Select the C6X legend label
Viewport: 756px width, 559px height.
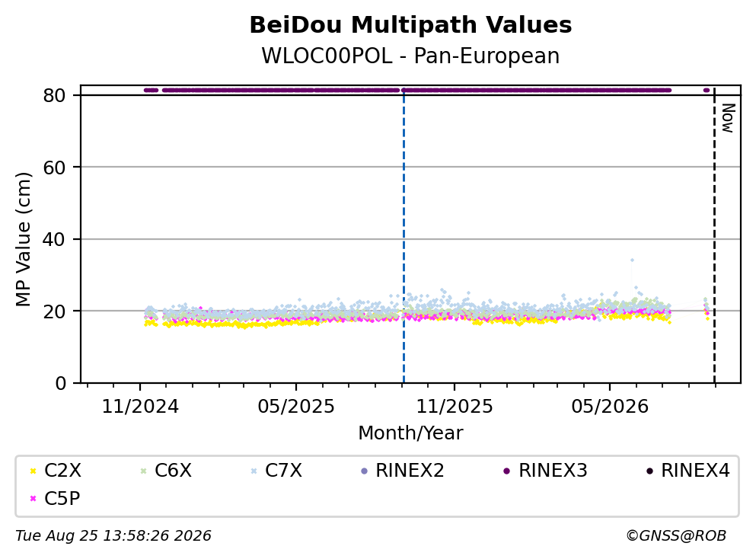(x=173, y=471)
